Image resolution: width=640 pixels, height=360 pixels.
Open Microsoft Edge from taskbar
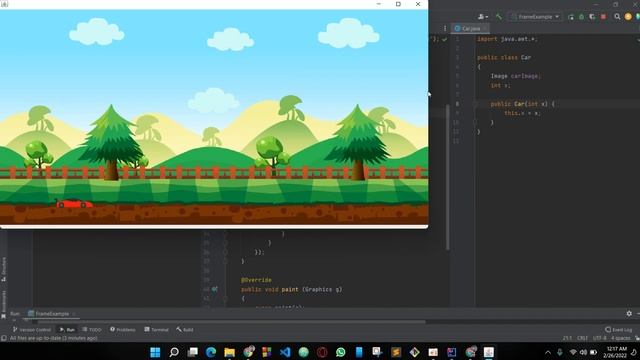[x=211, y=352]
